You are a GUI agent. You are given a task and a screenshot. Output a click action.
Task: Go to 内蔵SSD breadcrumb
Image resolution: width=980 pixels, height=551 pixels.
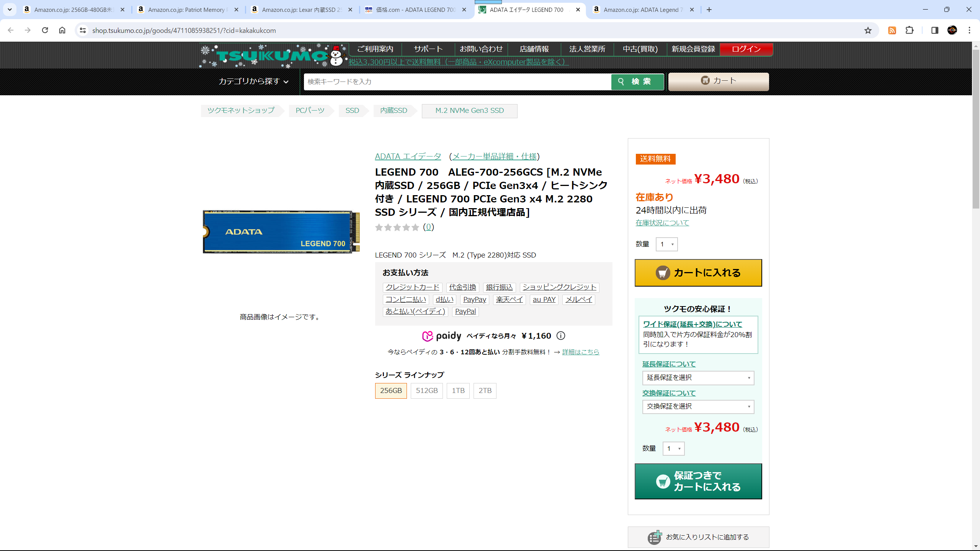pos(394,111)
